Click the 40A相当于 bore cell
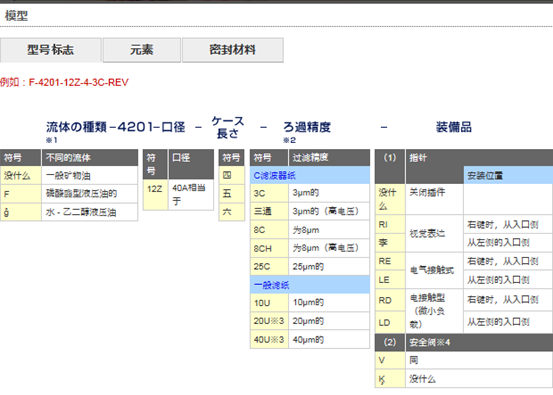Image resolution: width=553 pixels, height=395 pixels. (x=191, y=195)
